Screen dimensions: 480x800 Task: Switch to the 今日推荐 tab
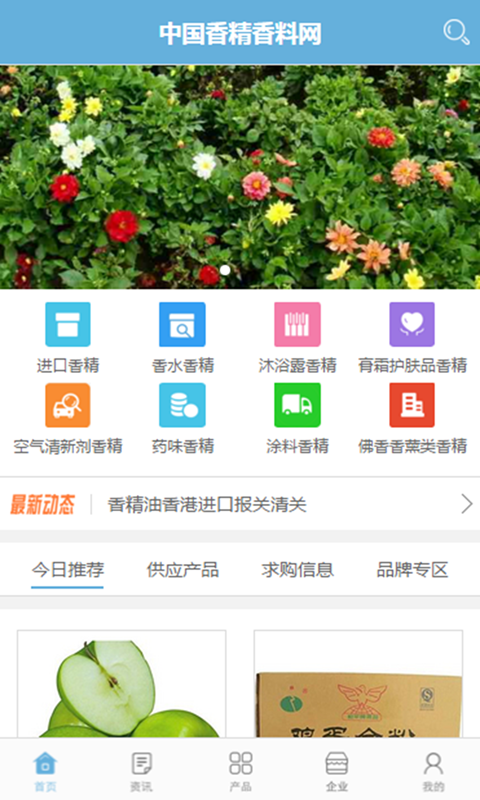coord(68,570)
